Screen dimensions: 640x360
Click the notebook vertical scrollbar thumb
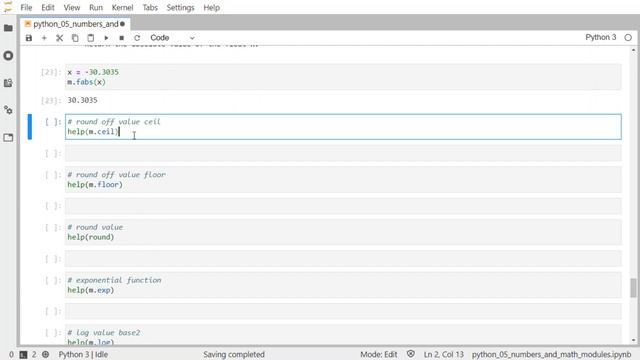point(633,288)
